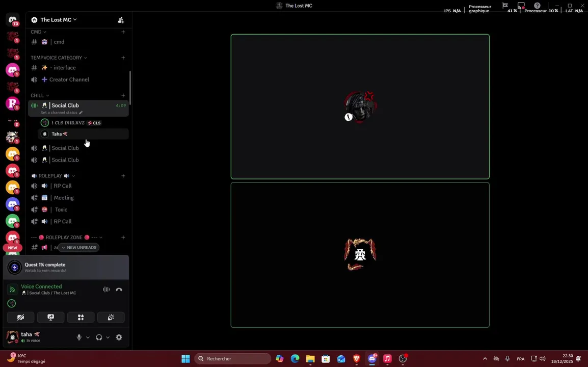Click the invite people icon beside The Lost MC

(121, 20)
